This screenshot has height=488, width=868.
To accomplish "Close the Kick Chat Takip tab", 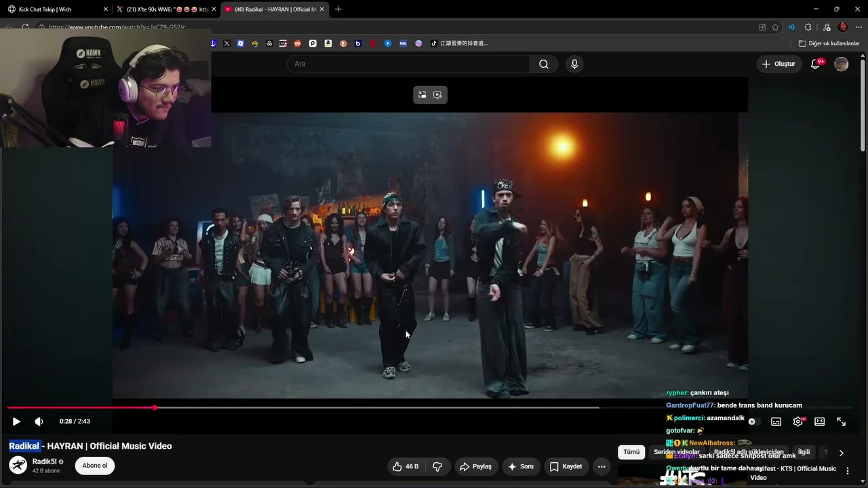I will [x=105, y=9].
